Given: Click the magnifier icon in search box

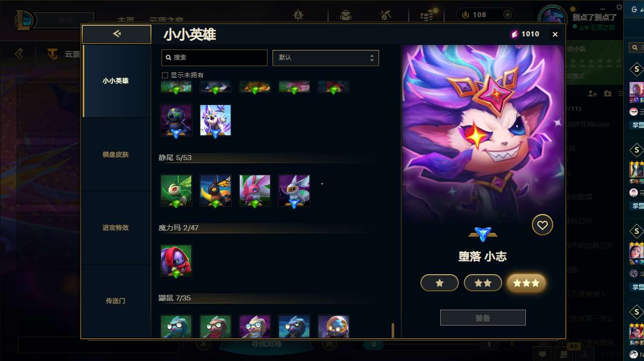Looking at the screenshot, I should [x=168, y=58].
